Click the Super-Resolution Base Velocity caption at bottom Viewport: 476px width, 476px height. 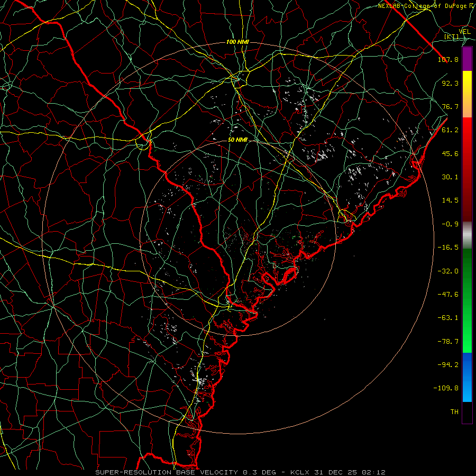(241, 472)
